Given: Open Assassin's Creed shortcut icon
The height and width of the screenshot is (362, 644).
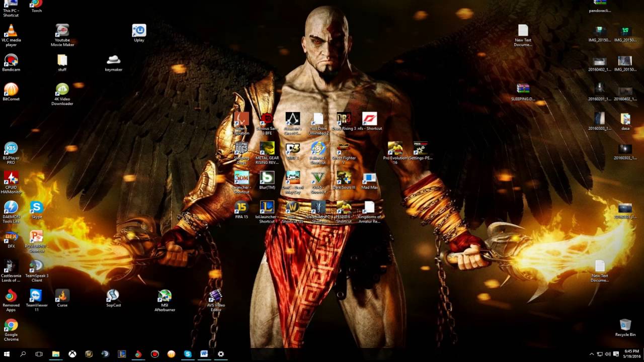Looking at the screenshot, I should tap(293, 124).
